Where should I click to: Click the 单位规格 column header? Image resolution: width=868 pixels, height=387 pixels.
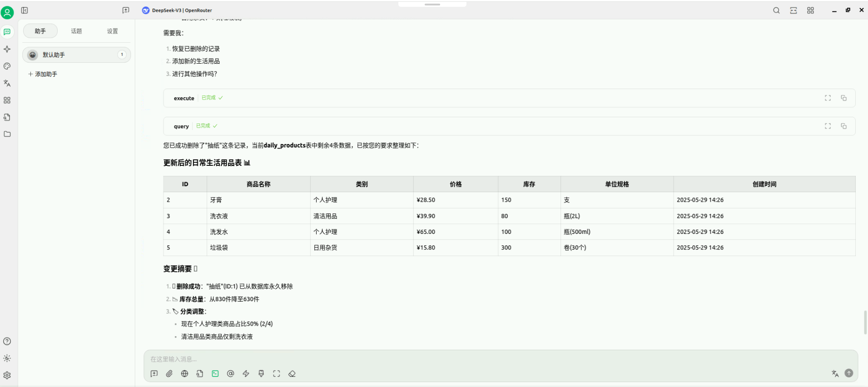click(617, 184)
